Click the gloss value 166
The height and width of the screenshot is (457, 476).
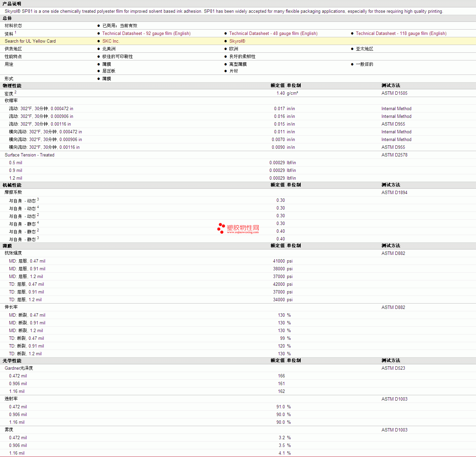(281, 376)
